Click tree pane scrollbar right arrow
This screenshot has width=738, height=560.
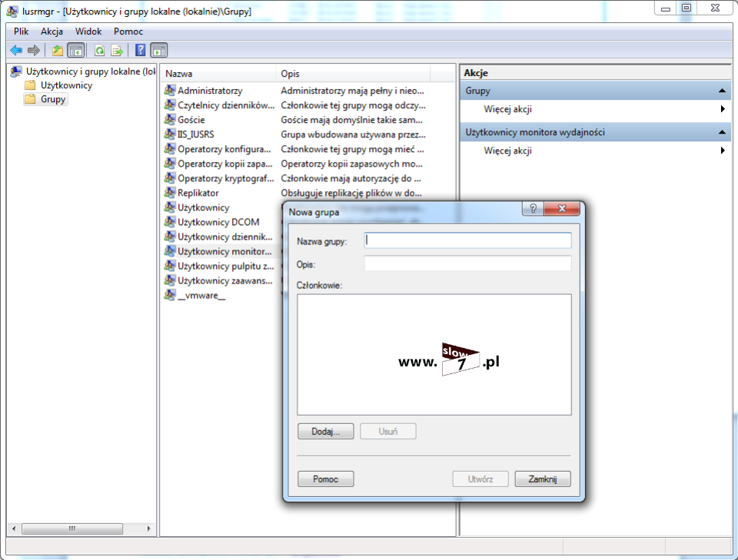coord(148,529)
